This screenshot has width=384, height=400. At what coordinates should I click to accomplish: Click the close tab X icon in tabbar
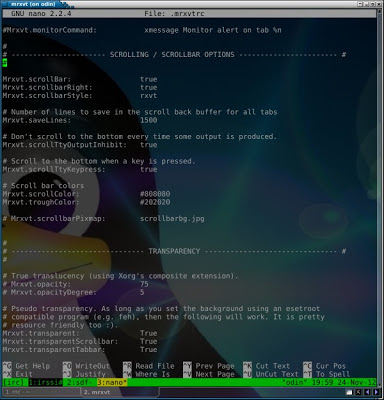point(358,392)
